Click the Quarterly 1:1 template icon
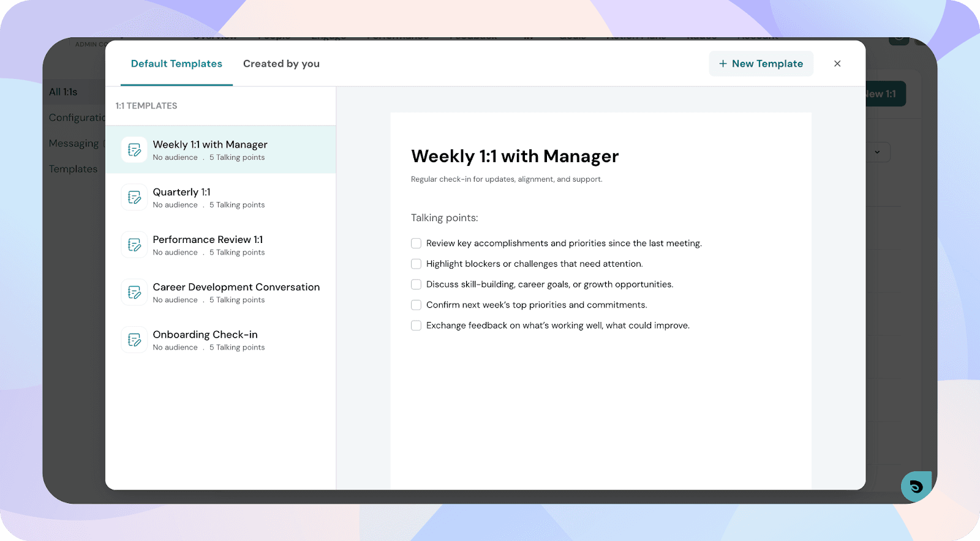The height and width of the screenshot is (541, 980). point(134,197)
